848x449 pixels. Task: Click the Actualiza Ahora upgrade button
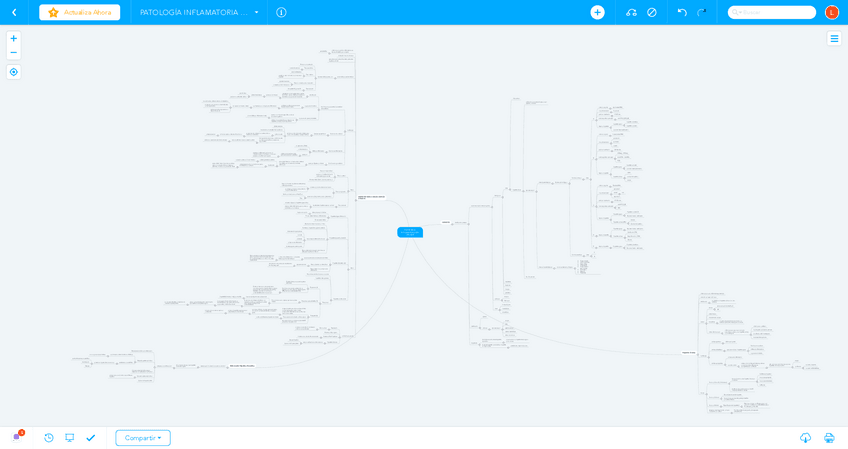[79, 12]
